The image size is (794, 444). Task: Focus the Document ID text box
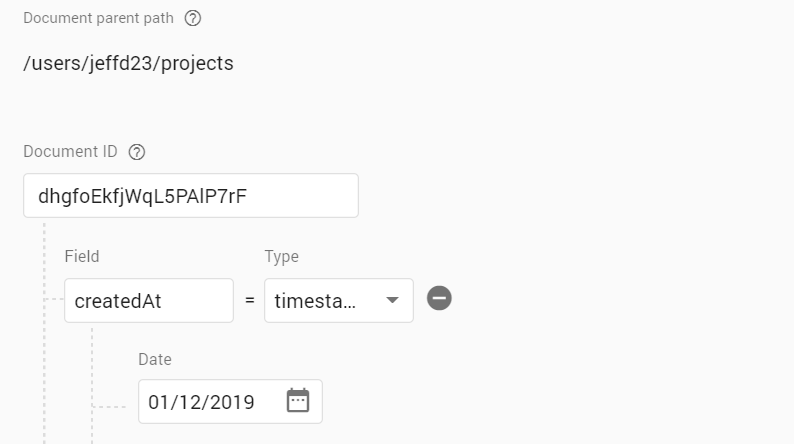pos(190,195)
